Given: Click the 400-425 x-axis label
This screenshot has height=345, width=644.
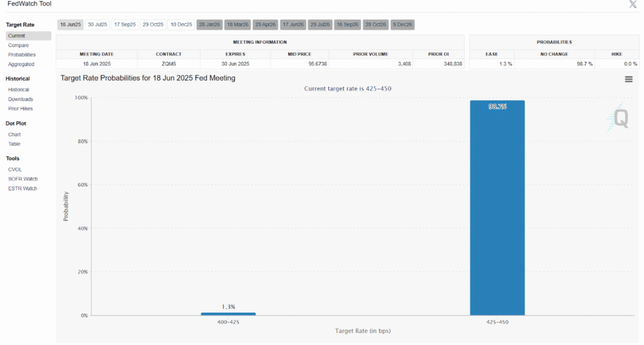Looking at the screenshot, I should (228, 322).
